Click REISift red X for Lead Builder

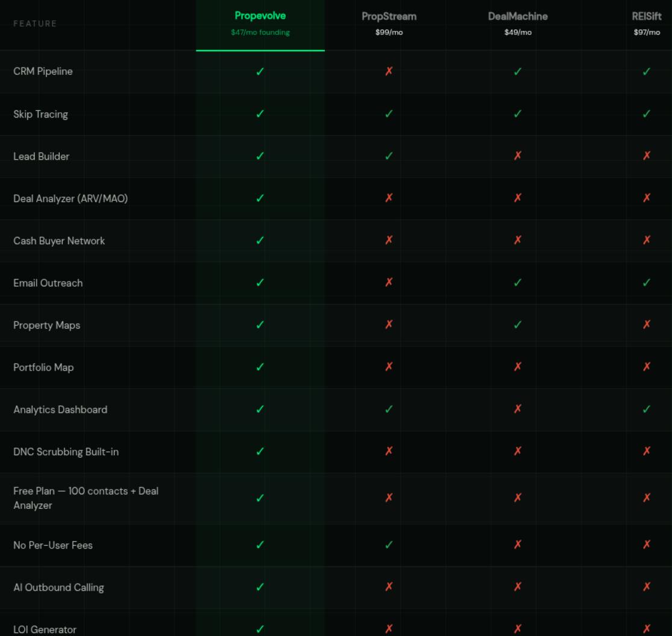coord(647,156)
